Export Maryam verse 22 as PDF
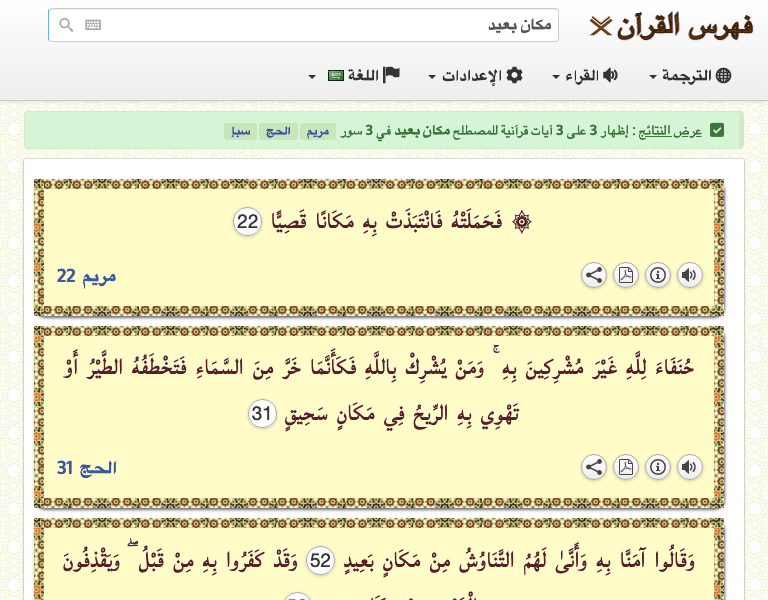Viewport: 768px width, 600px height. point(625,275)
